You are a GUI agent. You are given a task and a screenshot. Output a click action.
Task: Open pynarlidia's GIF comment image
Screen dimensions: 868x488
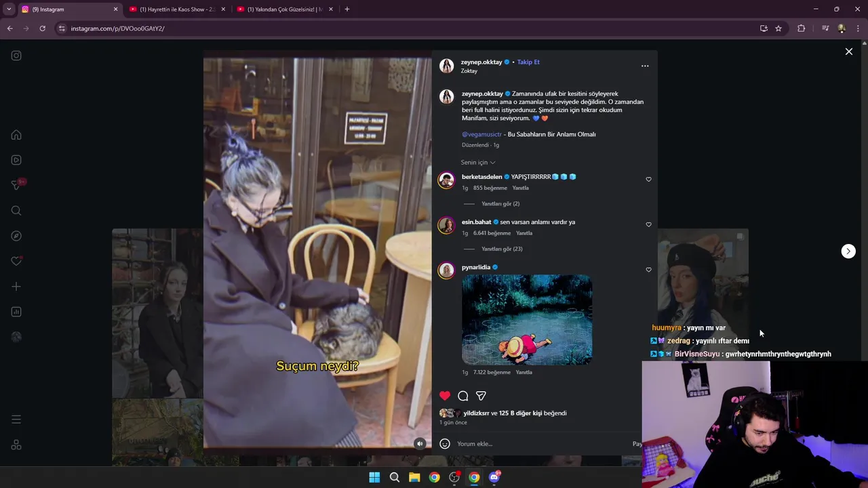click(527, 319)
